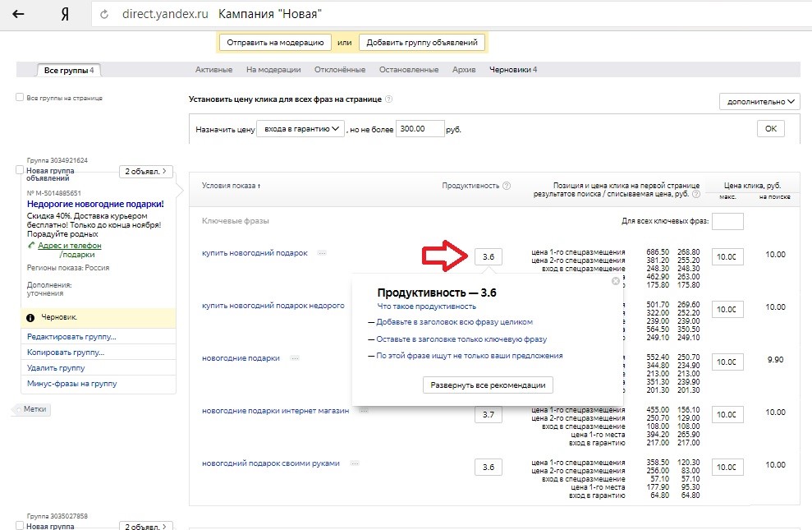Click 'Копировать группу...' link

pos(66,353)
